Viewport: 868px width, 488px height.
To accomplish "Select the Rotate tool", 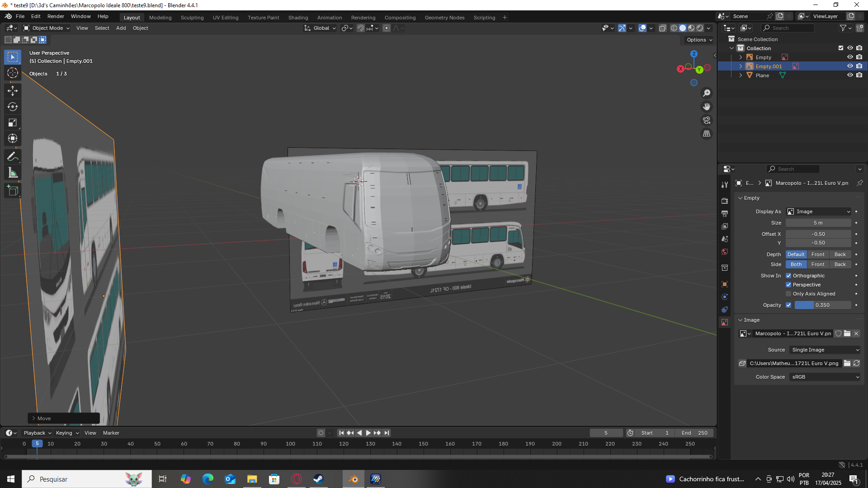I will 12,107.
